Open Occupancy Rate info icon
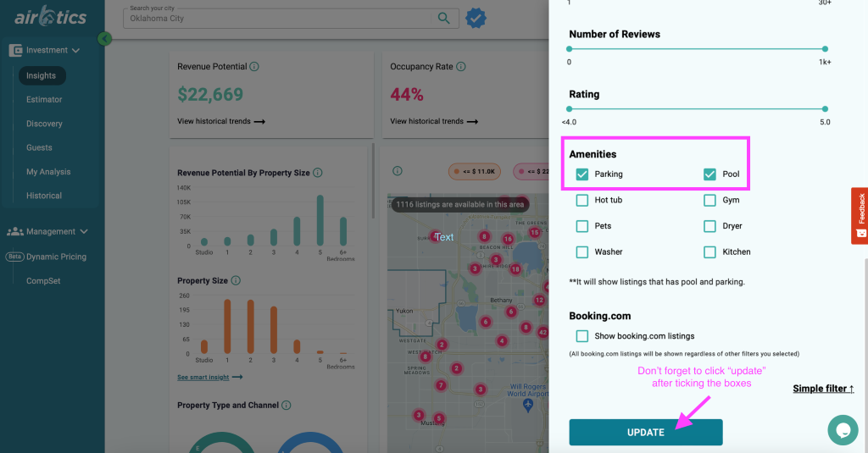The width and height of the screenshot is (868, 453). tap(460, 66)
